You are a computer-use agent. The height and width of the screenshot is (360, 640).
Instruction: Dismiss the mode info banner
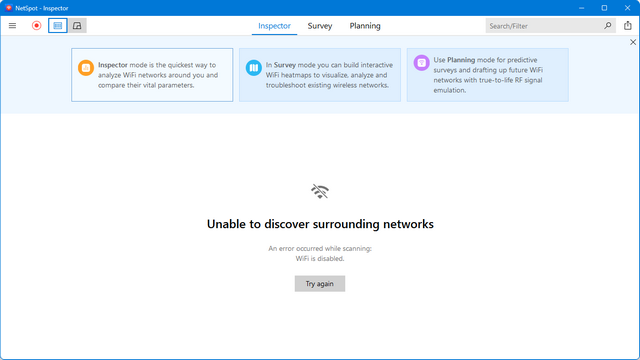point(633,42)
